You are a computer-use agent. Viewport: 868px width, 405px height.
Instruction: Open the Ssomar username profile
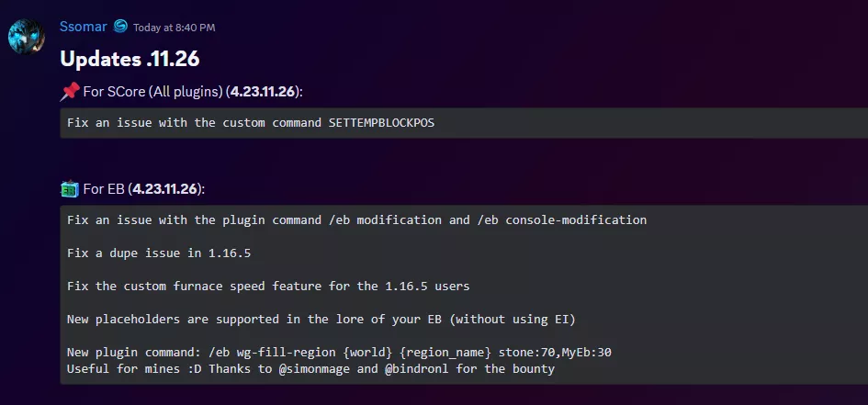click(x=83, y=27)
